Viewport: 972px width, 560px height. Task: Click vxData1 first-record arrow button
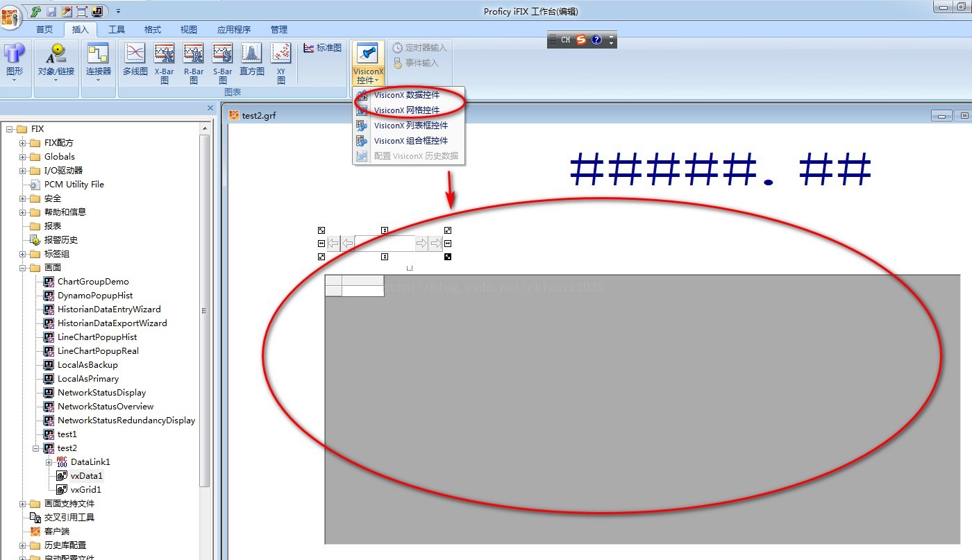coord(333,244)
